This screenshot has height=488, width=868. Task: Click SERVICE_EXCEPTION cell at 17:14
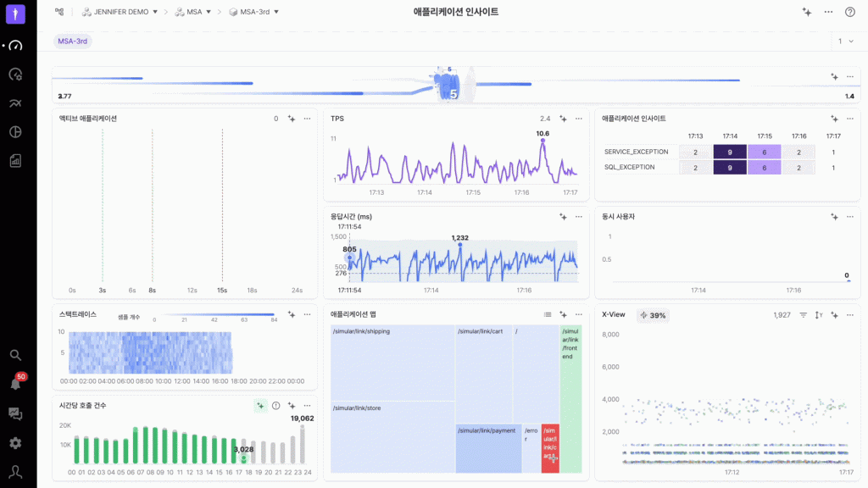click(x=730, y=152)
